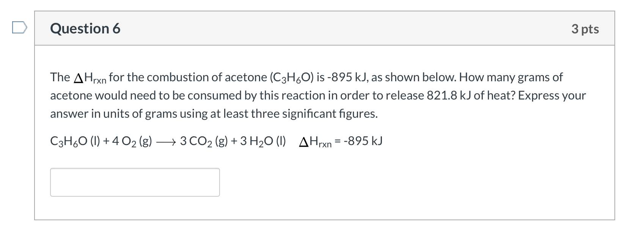Viewport: 644px width, 240px height.
Task: Click the 821.8 kJ value in text
Action: [449, 95]
